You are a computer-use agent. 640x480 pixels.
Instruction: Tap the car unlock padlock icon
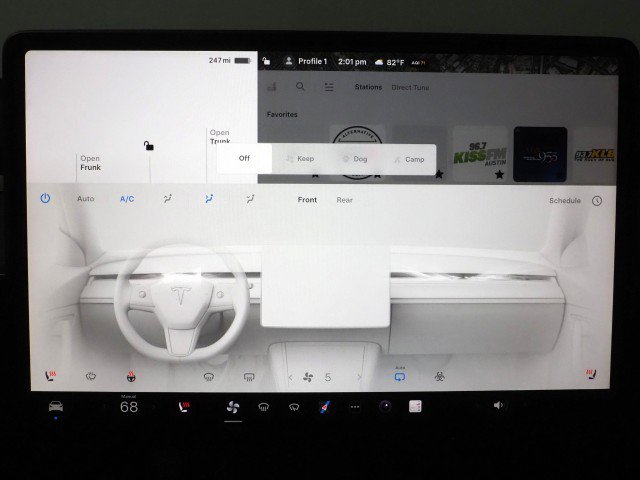[149, 146]
